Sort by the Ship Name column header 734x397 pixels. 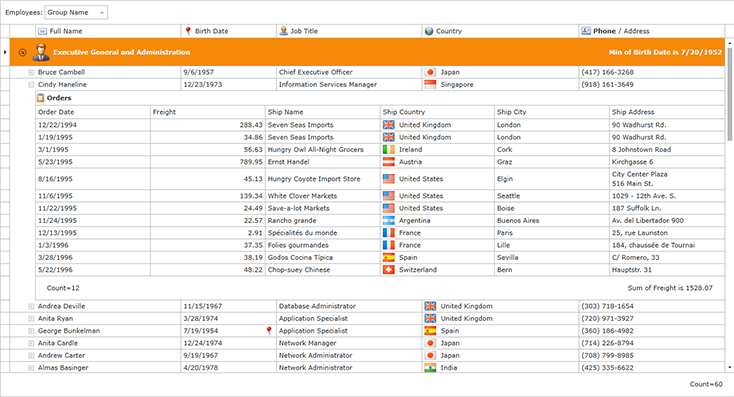(323, 112)
